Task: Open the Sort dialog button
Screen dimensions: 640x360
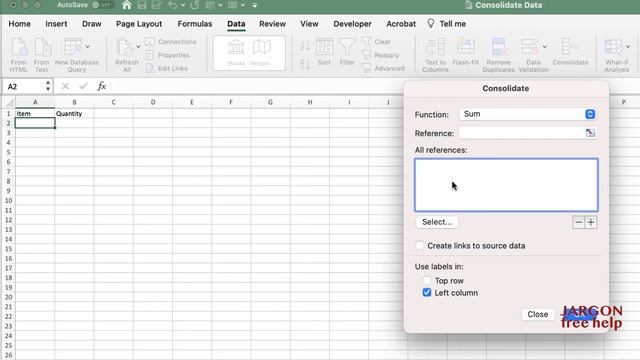Action: click(x=324, y=51)
